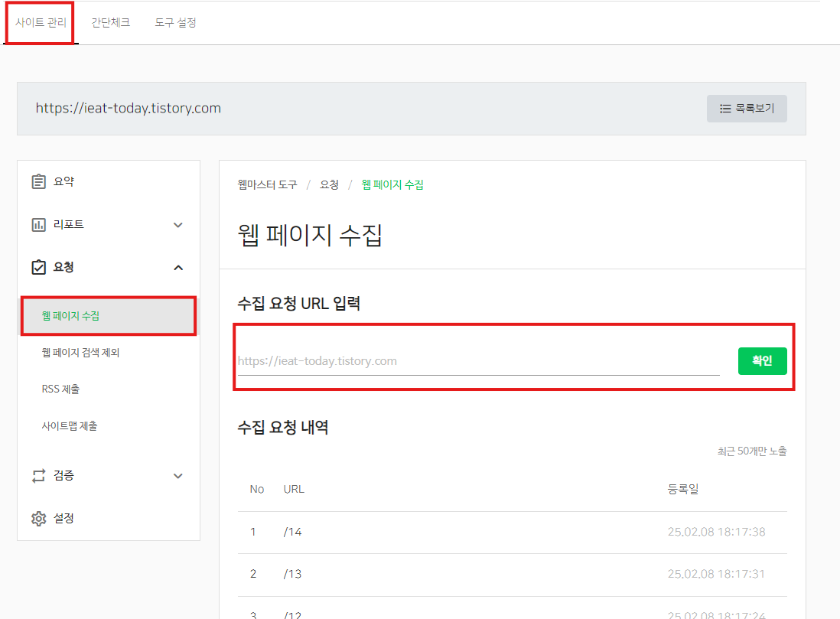Viewport: 840px width, 619px height.
Task: Click the 수집 요청 내역 heading
Action: coord(283,428)
